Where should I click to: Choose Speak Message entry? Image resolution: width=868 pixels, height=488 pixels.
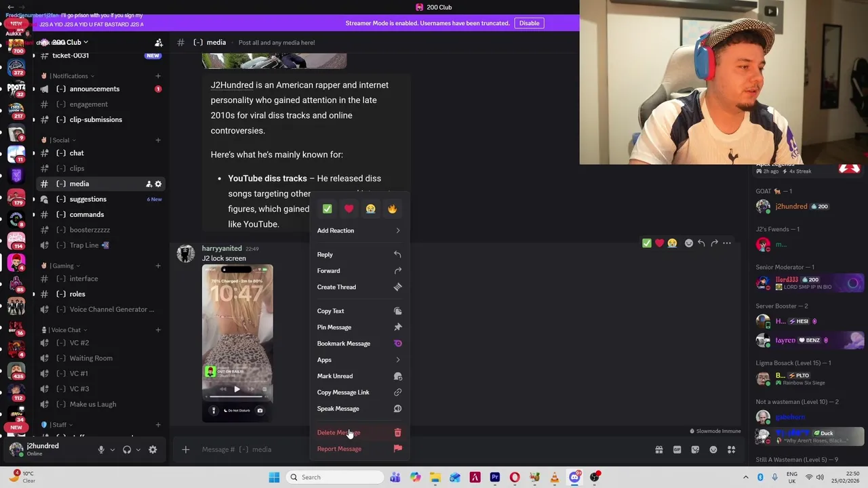[359, 409]
